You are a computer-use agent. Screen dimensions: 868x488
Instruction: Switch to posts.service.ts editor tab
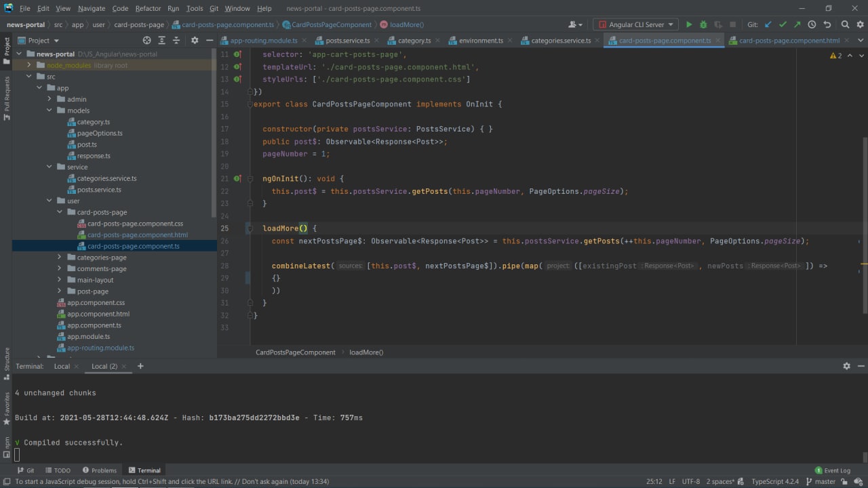(x=348, y=41)
